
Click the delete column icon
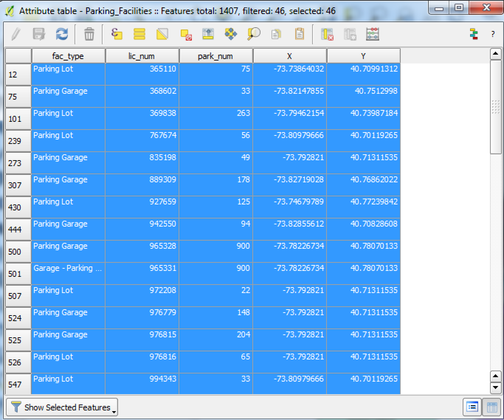[327, 34]
